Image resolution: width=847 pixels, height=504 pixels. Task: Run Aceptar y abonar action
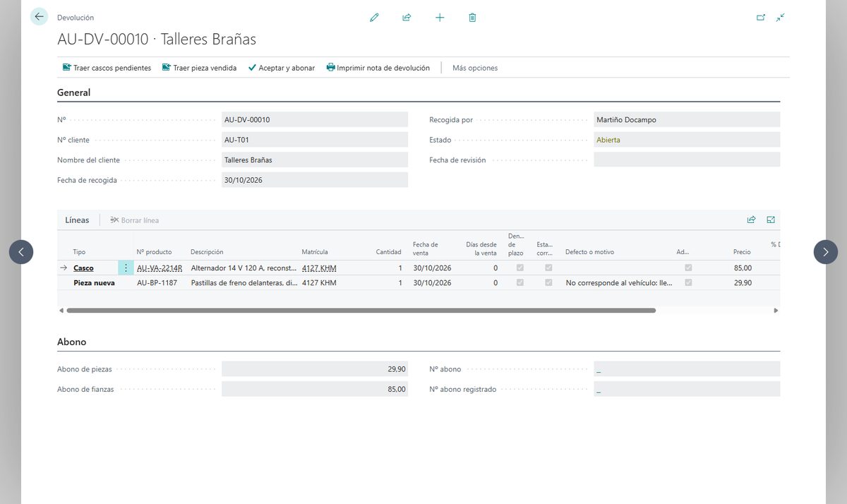point(282,68)
